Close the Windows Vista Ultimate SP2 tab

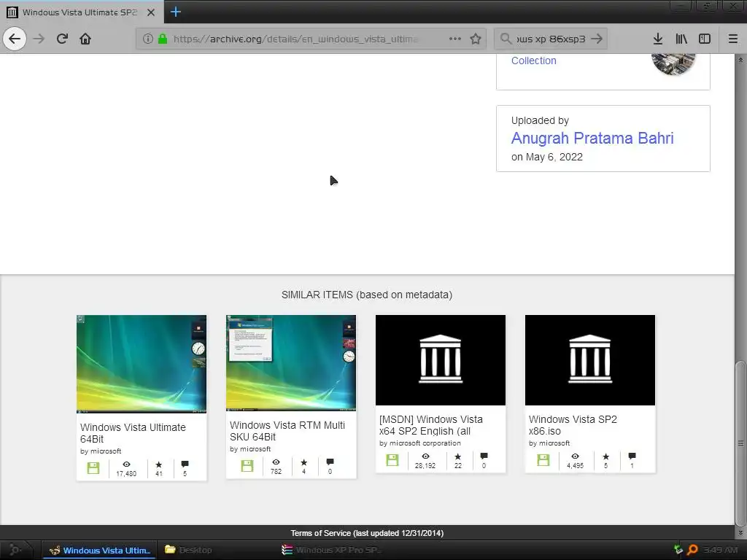click(x=151, y=12)
